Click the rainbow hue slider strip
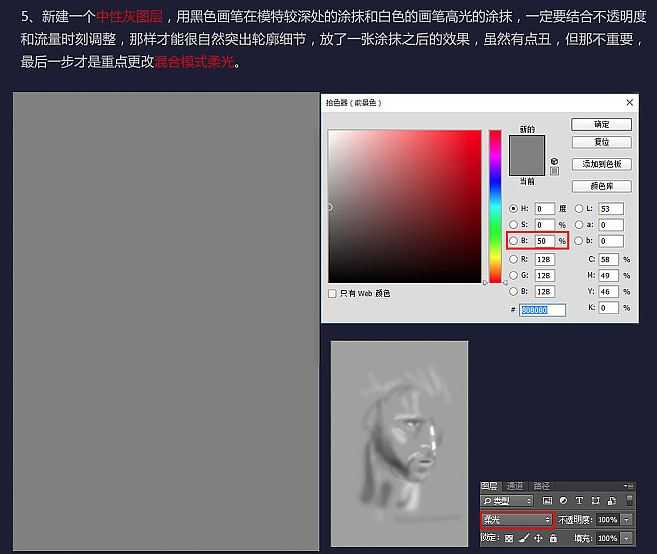 pos(494,205)
